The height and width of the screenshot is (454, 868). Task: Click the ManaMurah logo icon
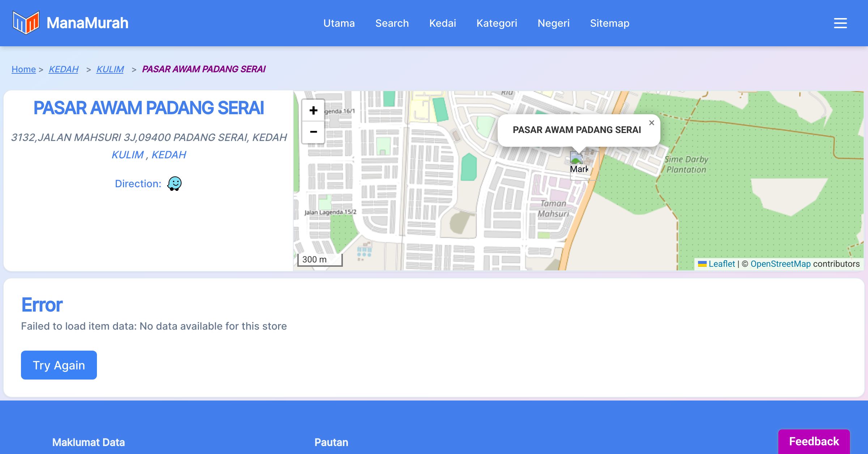[x=26, y=23]
